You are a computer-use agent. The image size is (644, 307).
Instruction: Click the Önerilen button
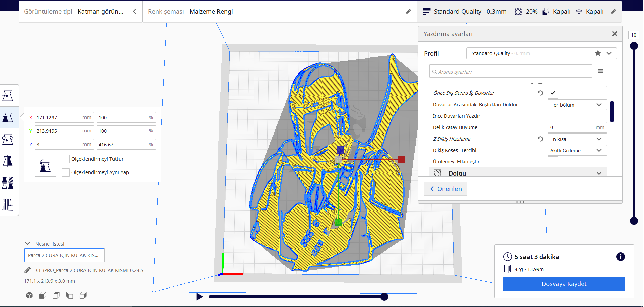point(445,189)
